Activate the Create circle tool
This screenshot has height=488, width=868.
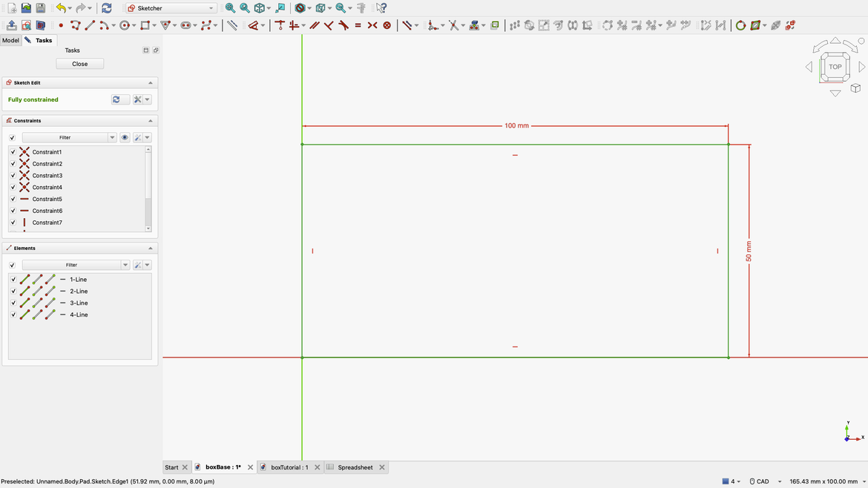coord(123,24)
